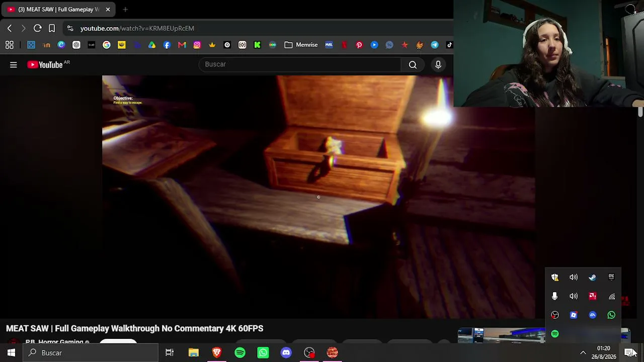Open the Roblox tray icon
The image size is (644, 362).
pos(574,315)
